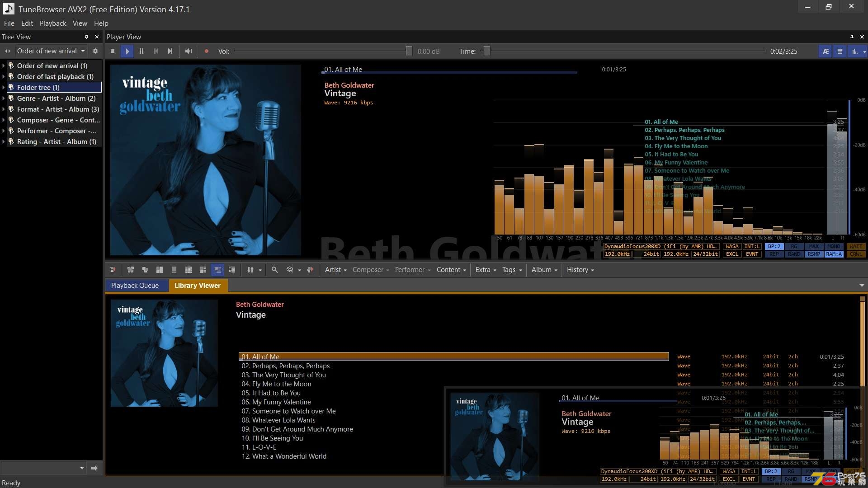Open the Album dropdown filter menu
Viewport: 868px width, 488px height.
coord(543,269)
